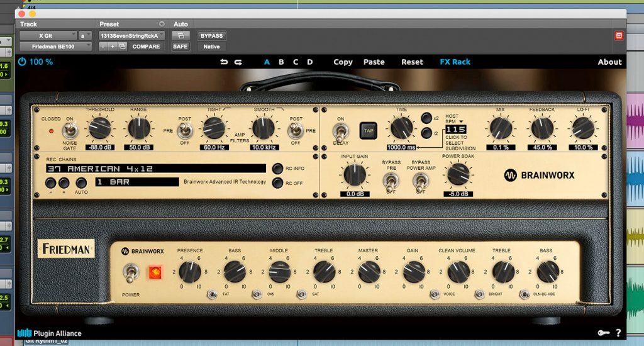This screenshot has width=644, height=346.
Task: Select settings slot A
Action: tap(267, 62)
